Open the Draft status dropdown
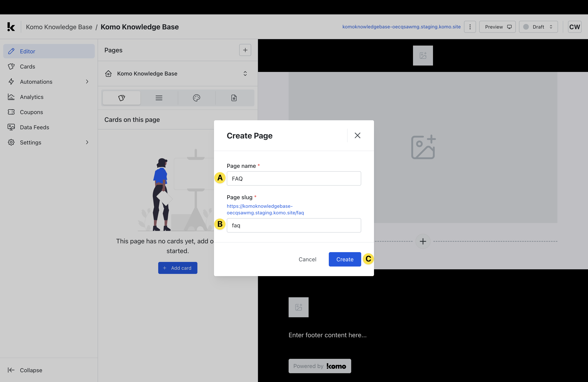 538,27
